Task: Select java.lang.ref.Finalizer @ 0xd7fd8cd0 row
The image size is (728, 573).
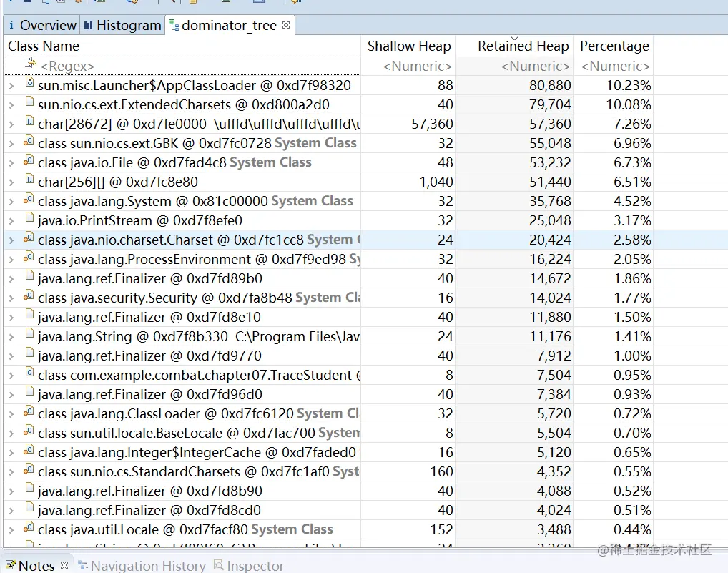Action: [x=328, y=510]
